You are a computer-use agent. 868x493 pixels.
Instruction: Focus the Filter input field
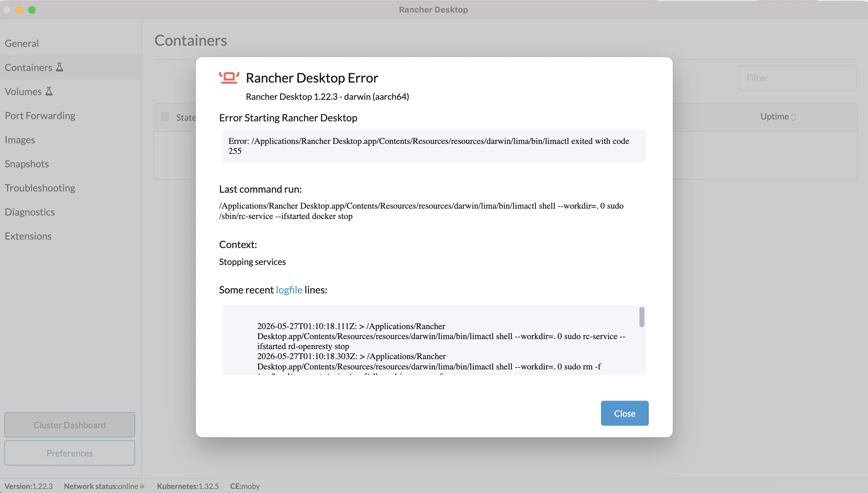point(797,78)
